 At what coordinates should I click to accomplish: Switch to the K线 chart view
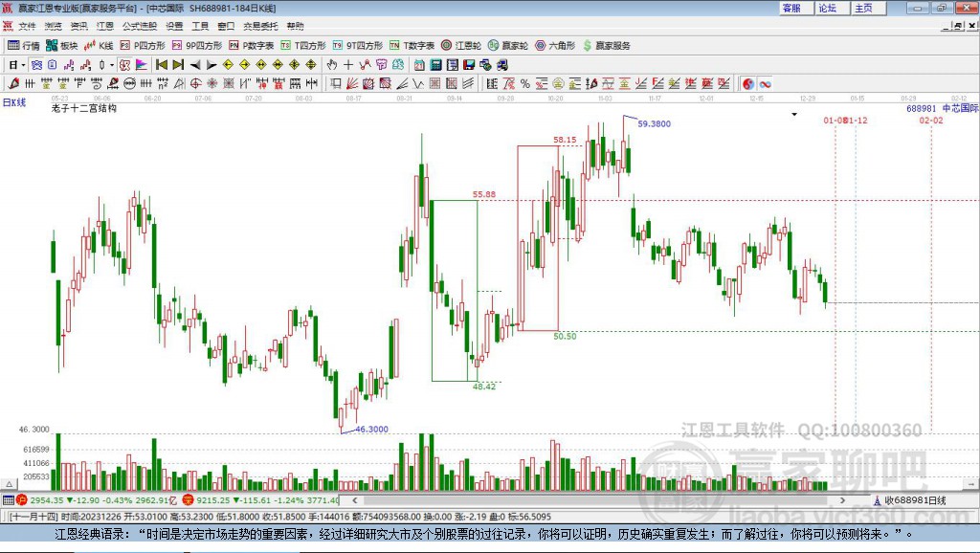pyautogui.click(x=99, y=46)
